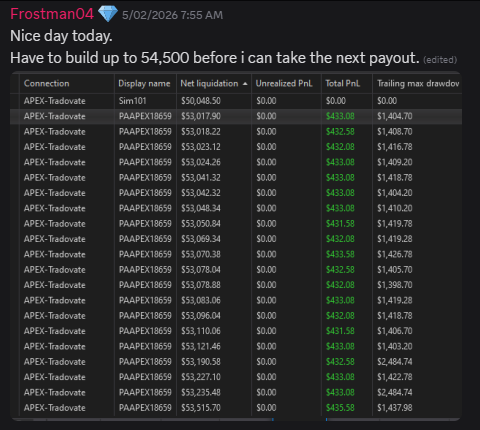
Task: Sort by Trailing max drawdown column header
Action: click(418, 83)
